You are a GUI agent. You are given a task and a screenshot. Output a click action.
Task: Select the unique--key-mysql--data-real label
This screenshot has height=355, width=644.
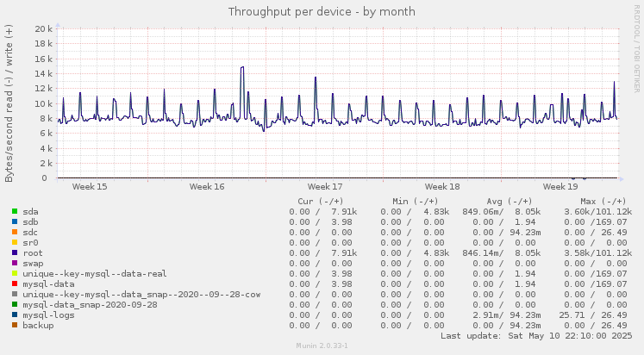click(95, 274)
